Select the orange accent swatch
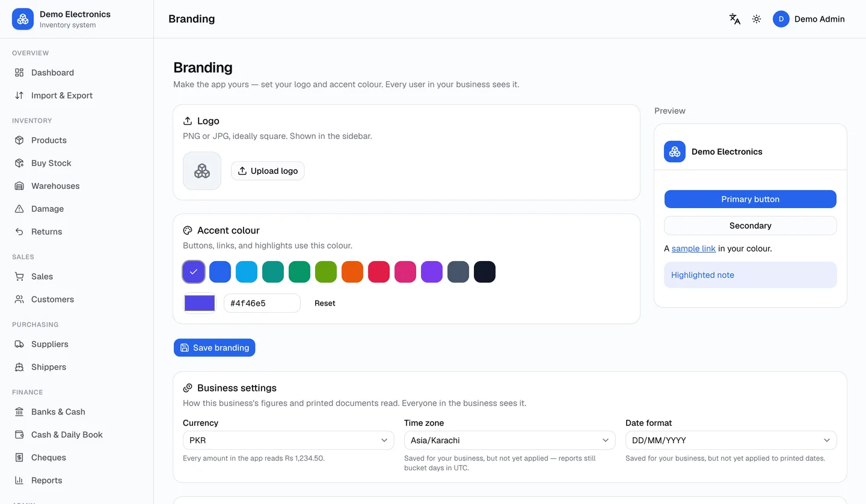The width and height of the screenshot is (866, 504). pyautogui.click(x=352, y=272)
